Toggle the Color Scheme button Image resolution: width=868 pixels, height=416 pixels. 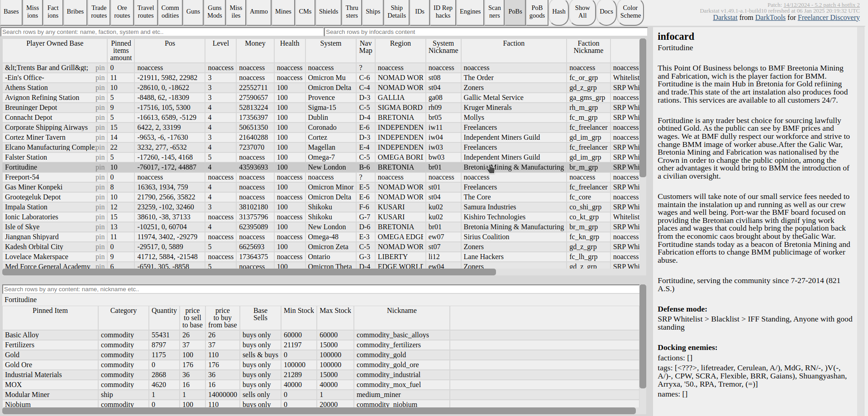pos(630,12)
